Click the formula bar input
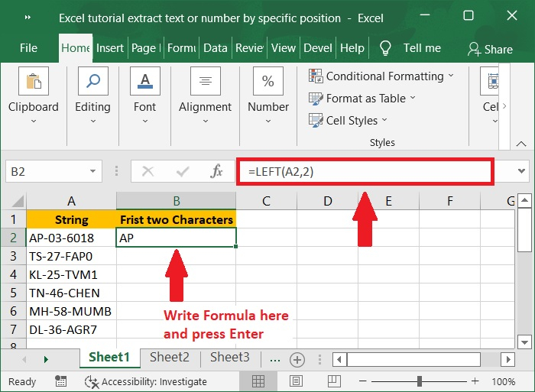 click(365, 171)
